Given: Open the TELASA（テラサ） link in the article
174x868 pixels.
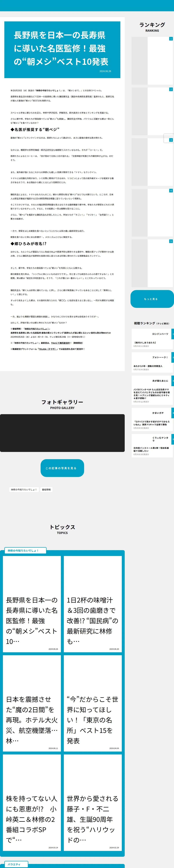Looking at the screenshot, I should (x=48, y=349).
